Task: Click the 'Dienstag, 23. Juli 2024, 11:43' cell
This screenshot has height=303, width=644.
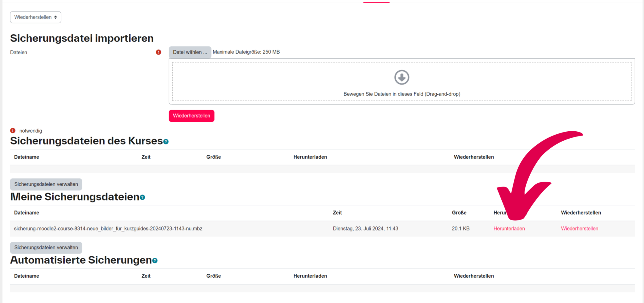Action: [365, 229]
